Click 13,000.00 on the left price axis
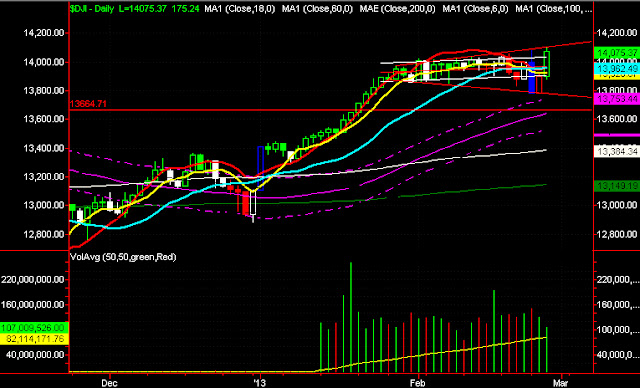Image resolution: width=640 pixels, height=388 pixels. [x=44, y=205]
